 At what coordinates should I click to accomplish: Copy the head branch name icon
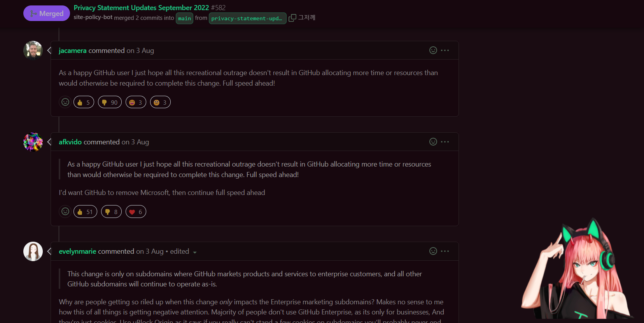click(x=292, y=18)
